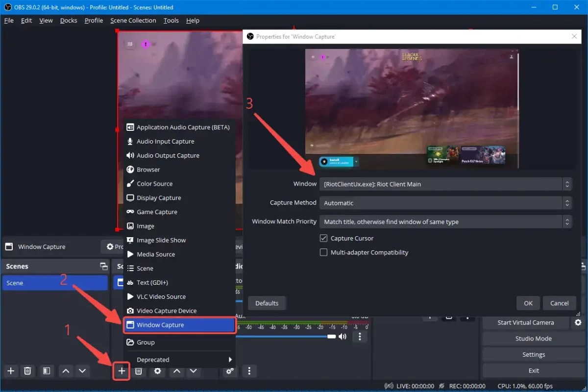
Task: Restore Defaults in the properties dialog
Action: point(267,303)
